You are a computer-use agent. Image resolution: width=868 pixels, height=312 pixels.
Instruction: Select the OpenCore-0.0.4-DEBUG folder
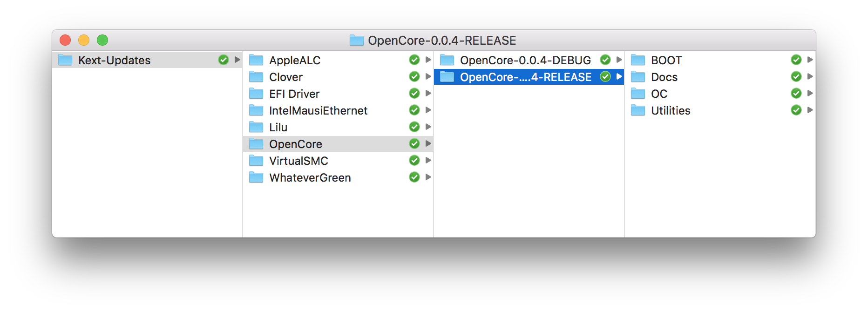529,60
